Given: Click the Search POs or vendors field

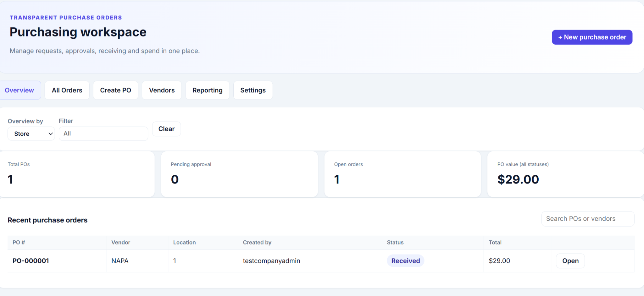Looking at the screenshot, I should [588, 219].
